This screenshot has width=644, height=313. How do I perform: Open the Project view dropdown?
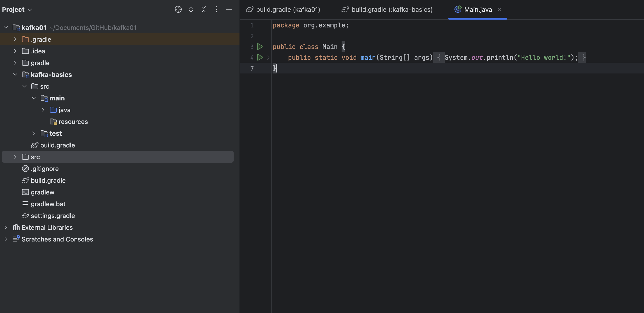[x=17, y=10]
